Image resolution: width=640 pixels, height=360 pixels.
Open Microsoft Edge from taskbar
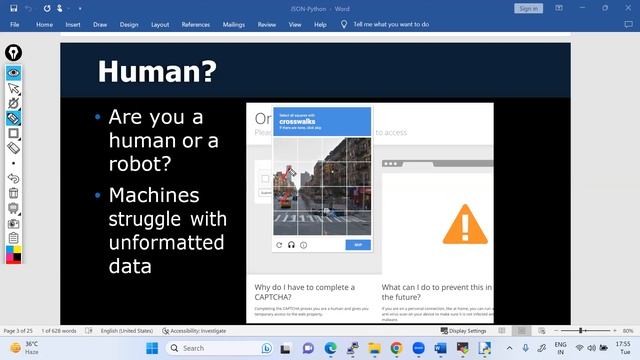tap(330, 348)
